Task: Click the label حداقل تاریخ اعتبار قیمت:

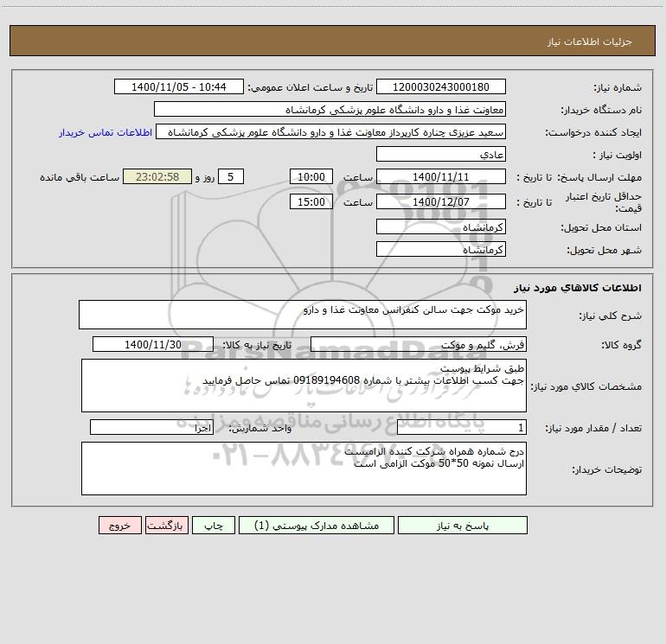Action: 604,202
